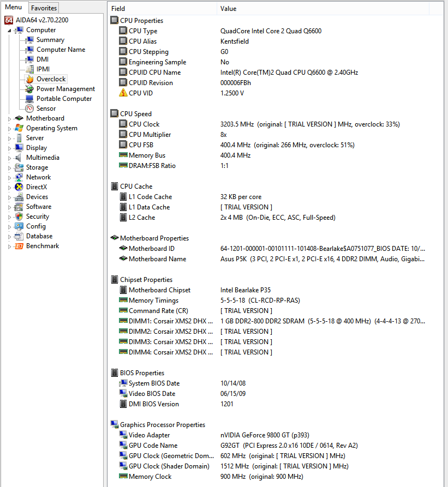Sort by the Value column header

tap(323, 9)
